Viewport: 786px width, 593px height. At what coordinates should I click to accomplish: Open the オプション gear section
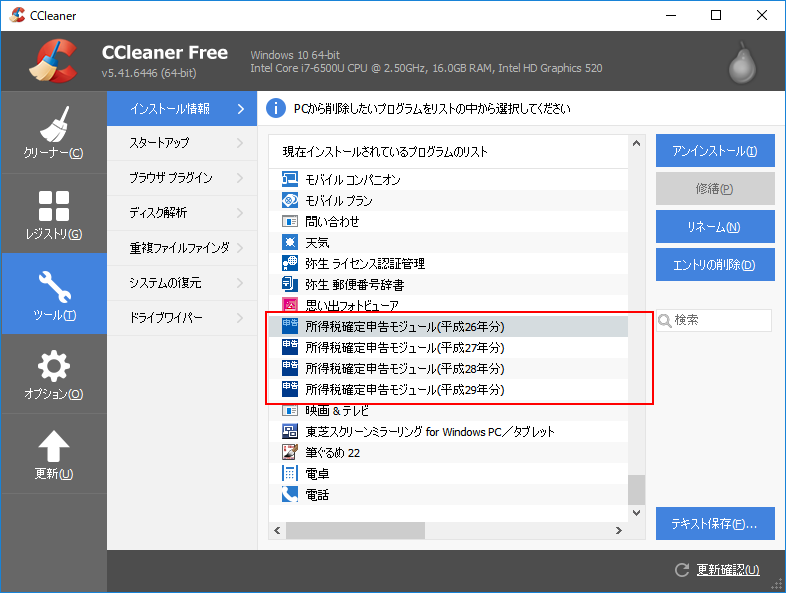click(54, 373)
